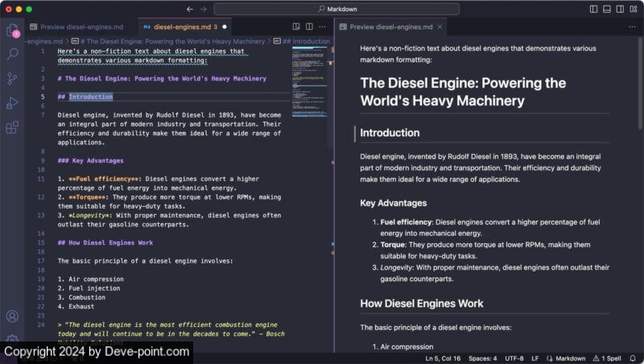The height and width of the screenshot is (364, 644).
Task: Open the Markdown language mode selector
Action: (x=566, y=358)
